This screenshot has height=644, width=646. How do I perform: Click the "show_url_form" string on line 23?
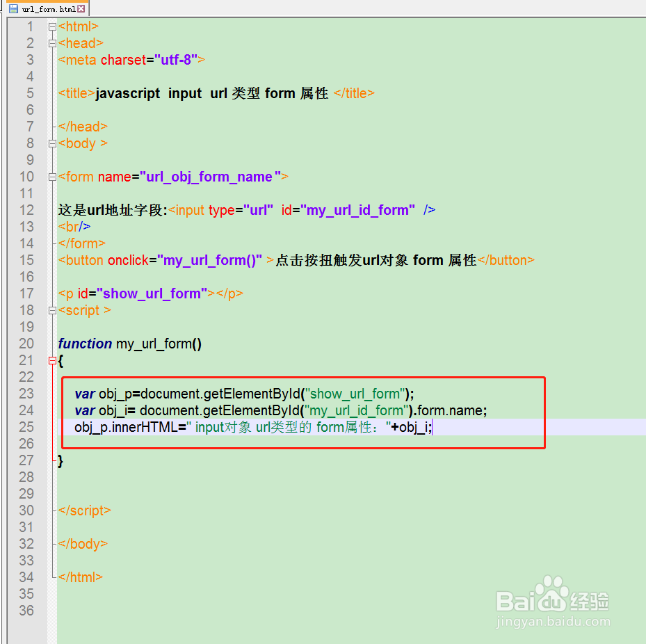tap(355, 394)
